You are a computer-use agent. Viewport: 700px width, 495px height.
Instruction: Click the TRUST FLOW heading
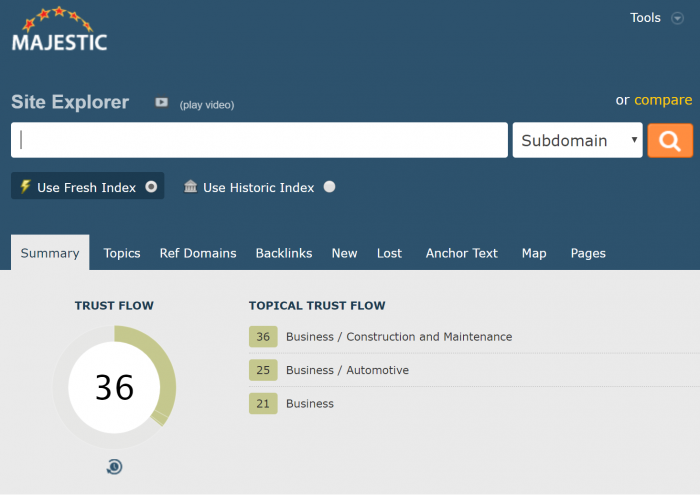coord(114,305)
